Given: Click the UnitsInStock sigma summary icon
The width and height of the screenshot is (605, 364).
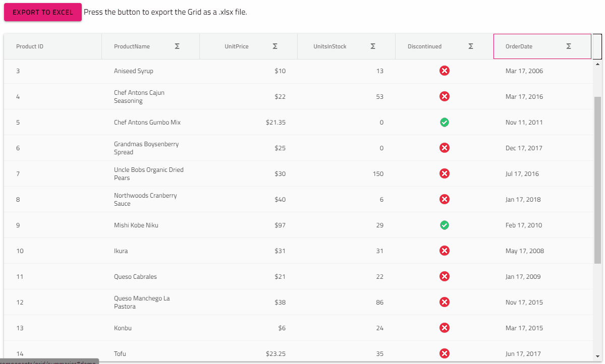Looking at the screenshot, I should tap(373, 46).
